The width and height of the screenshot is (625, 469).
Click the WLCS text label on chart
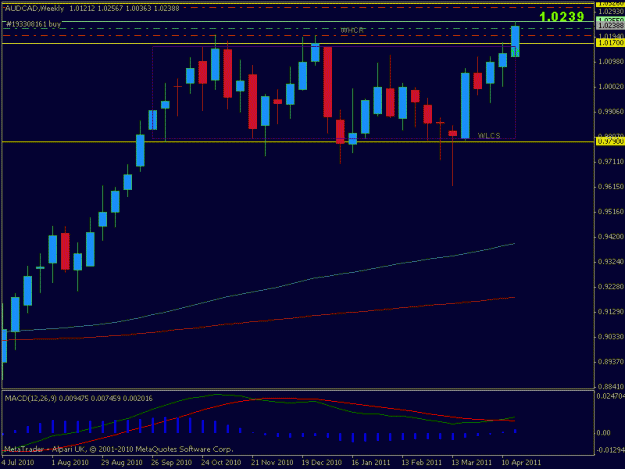tap(489, 136)
